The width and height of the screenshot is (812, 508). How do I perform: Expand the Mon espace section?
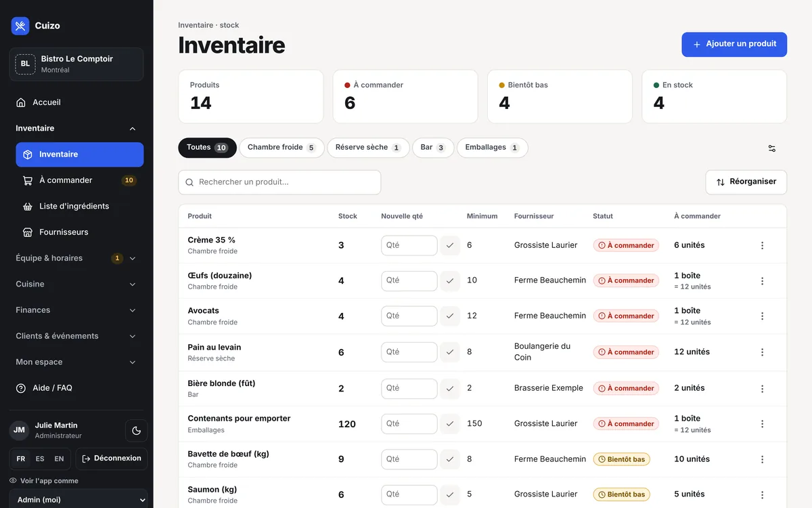pyautogui.click(x=76, y=362)
